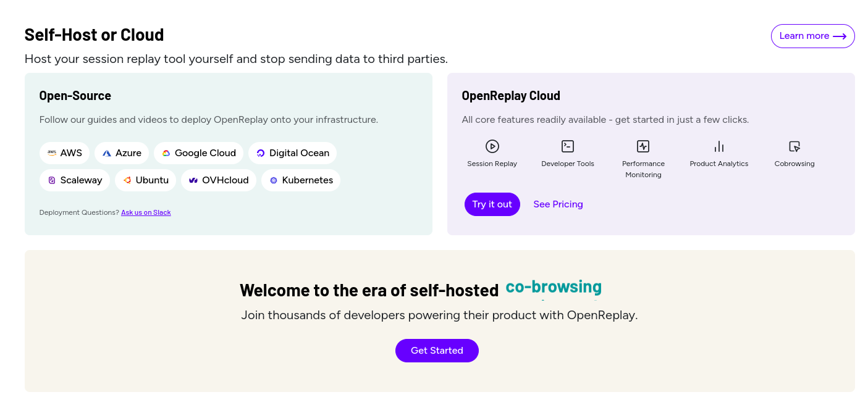The image size is (868, 413).
Task: Choose the Scaleway deployment option
Action: pyautogui.click(x=75, y=180)
